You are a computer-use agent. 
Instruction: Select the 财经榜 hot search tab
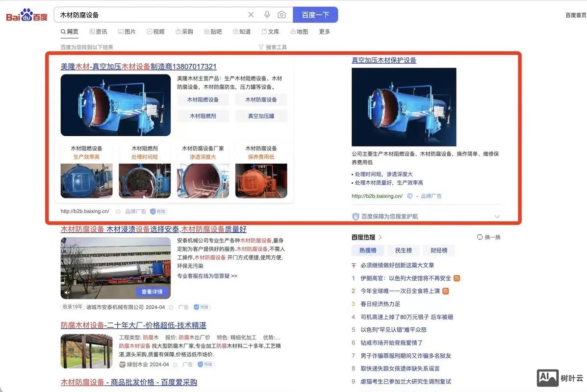pyautogui.click(x=439, y=250)
